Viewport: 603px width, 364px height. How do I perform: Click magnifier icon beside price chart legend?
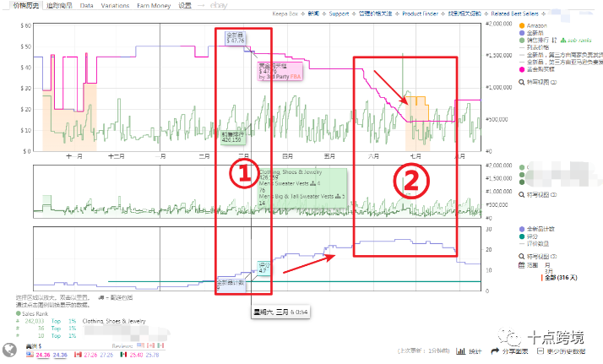tap(521, 82)
